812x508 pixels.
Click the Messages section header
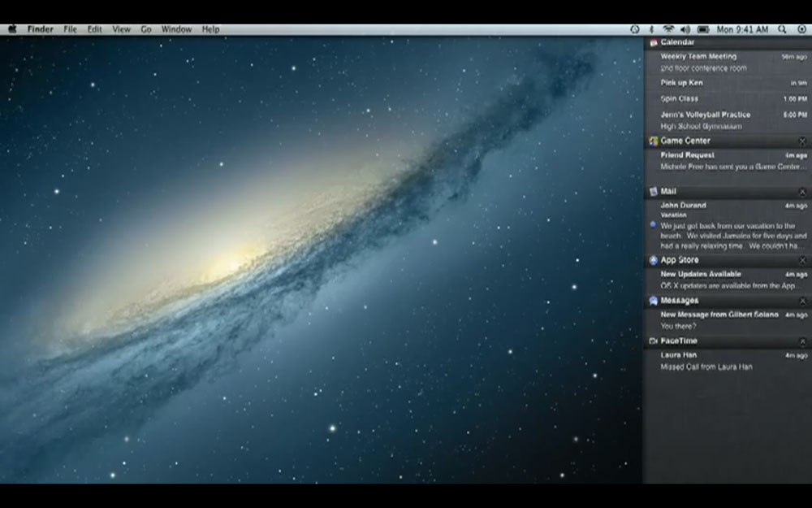pos(728,301)
